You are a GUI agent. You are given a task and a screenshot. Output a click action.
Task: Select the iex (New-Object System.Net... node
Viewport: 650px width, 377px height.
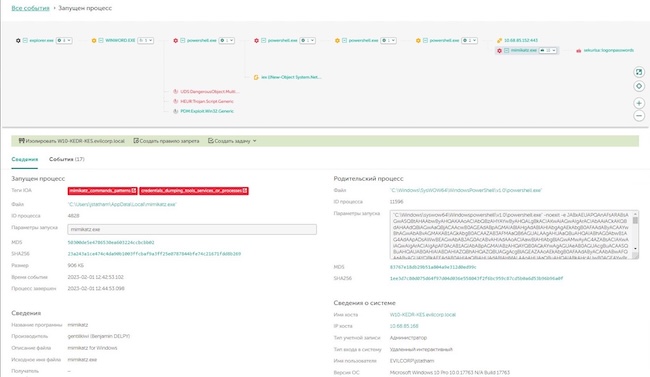[x=291, y=78]
